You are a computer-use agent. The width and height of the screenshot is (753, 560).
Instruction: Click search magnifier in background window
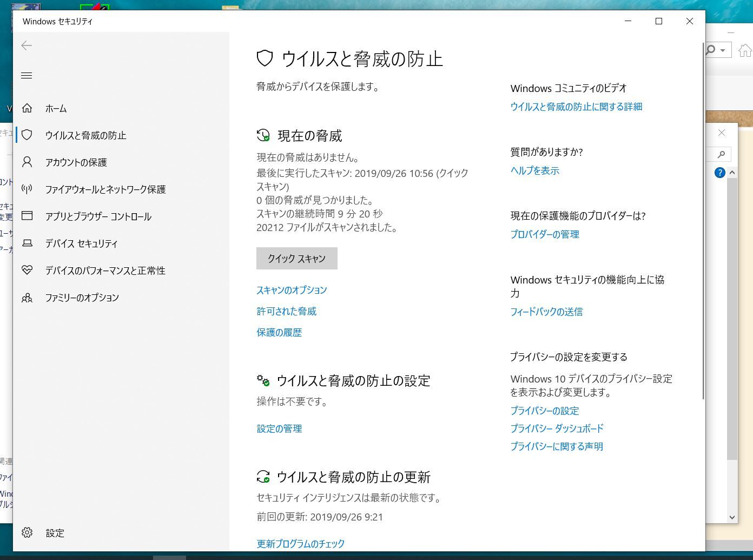click(721, 155)
